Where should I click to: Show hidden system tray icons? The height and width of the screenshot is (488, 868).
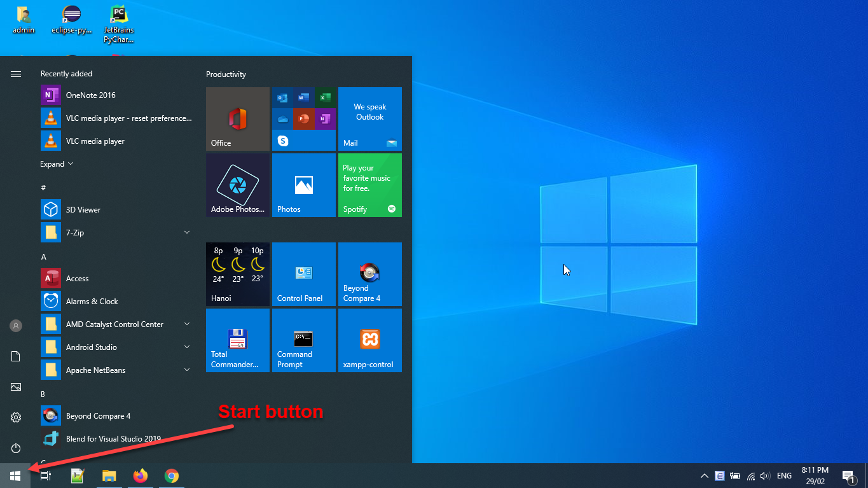point(704,476)
